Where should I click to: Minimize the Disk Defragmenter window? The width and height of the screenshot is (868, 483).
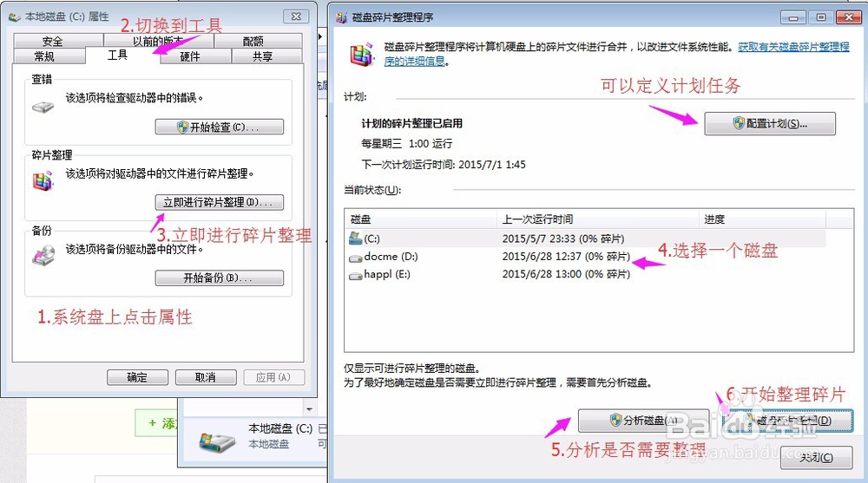point(793,17)
